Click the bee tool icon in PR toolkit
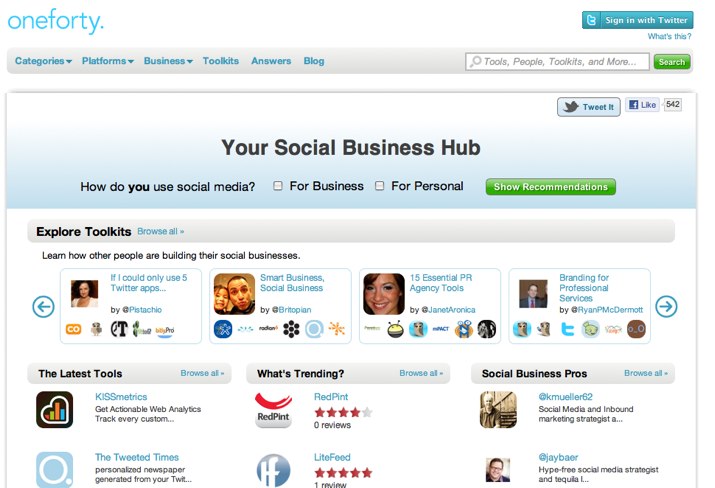715x488 pixels. (x=395, y=329)
